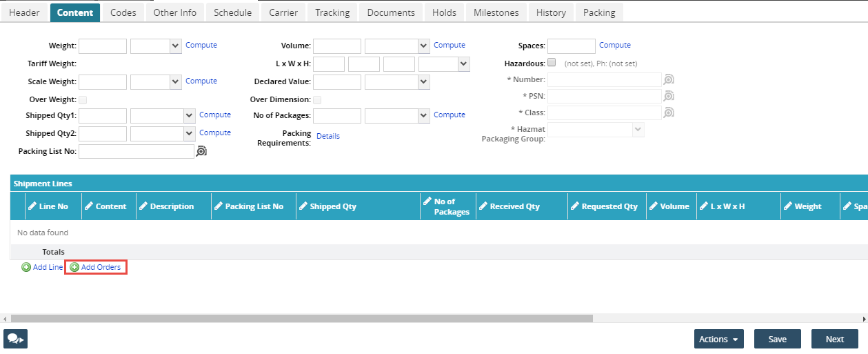The height and width of the screenshot is (354, 868).
Task: Click Compute link next to Scale Weight
Action: click(x=201, y=81)
